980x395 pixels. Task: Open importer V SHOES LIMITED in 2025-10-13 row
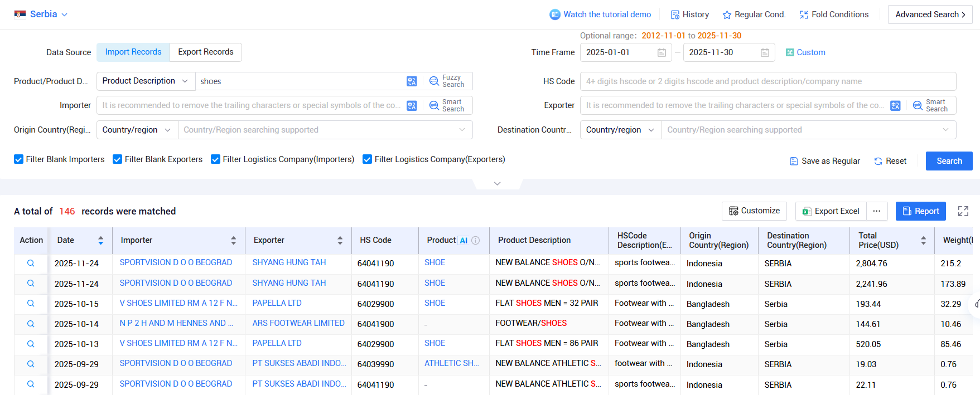click(x=178, y=343)
